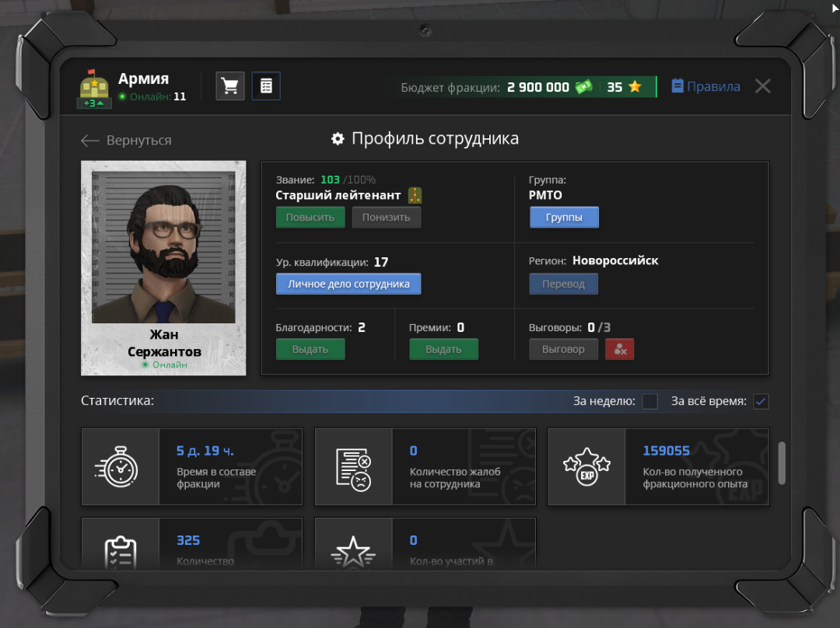Select the value 159055 experience text
Viewport: 840px width, 628px height.
666,451
